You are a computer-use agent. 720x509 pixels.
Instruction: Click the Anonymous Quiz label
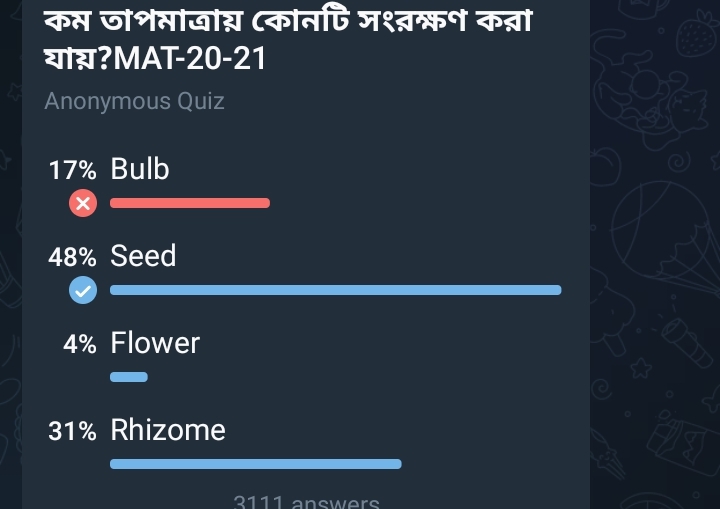[134, 101]
